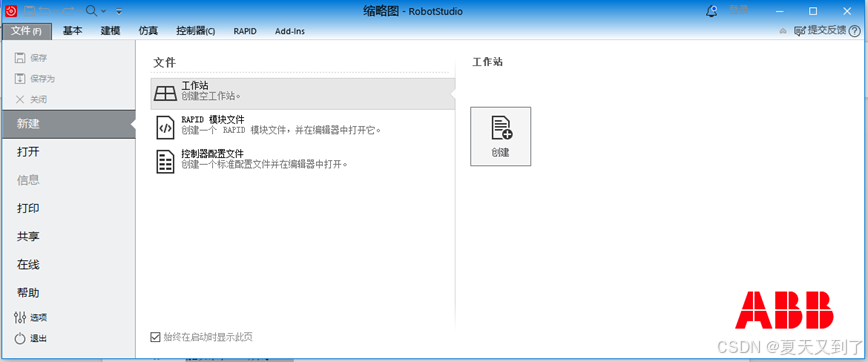
Task: Collapse the ribbon with the up chevron
Action: click(x=783, y=31)
